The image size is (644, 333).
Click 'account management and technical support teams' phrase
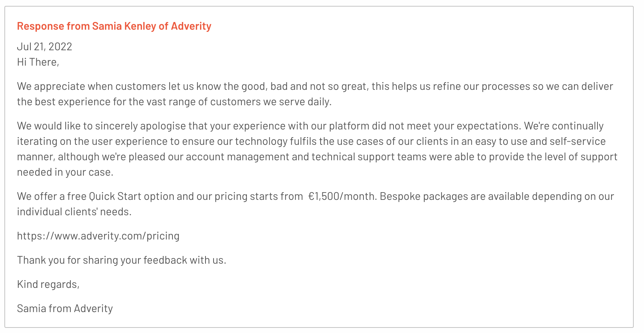point(306,157)
